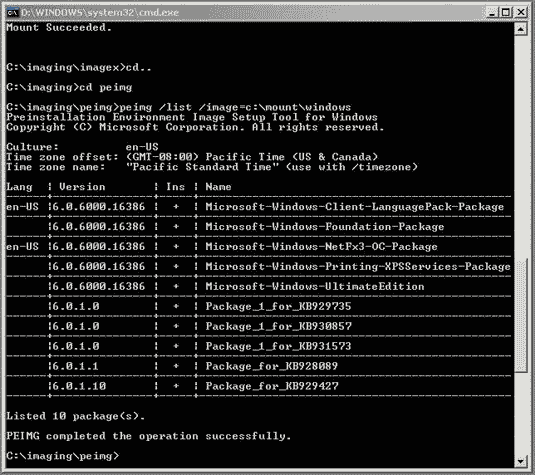Click the 'Listed 10 package(s).' line
535x475 pixels.
click(x=75, y=416)
